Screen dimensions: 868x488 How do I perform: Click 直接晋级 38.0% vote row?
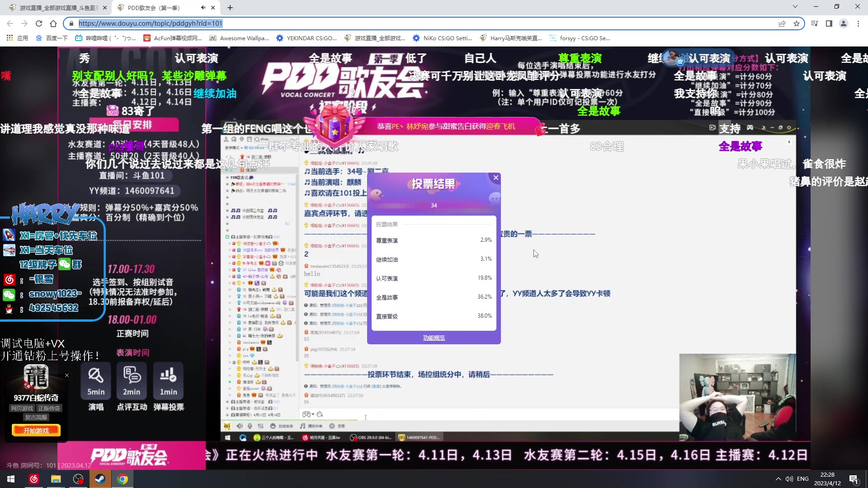point(434,316)
